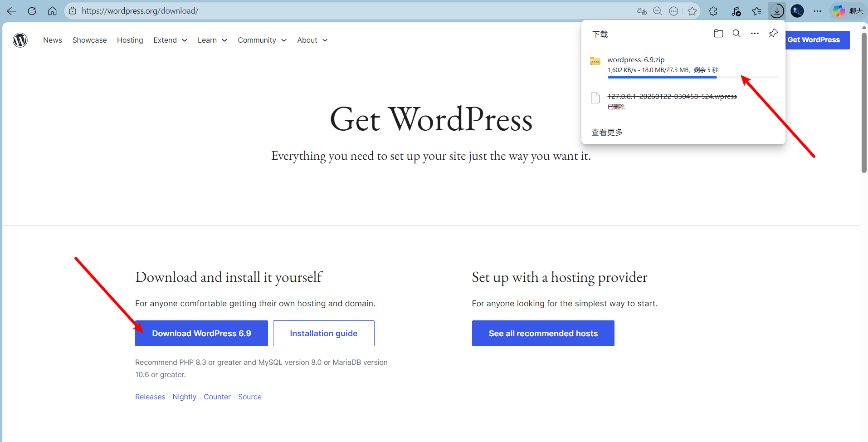
Task: Click the page vertical scrollbar thumb
Action: [x=864, y=102]
